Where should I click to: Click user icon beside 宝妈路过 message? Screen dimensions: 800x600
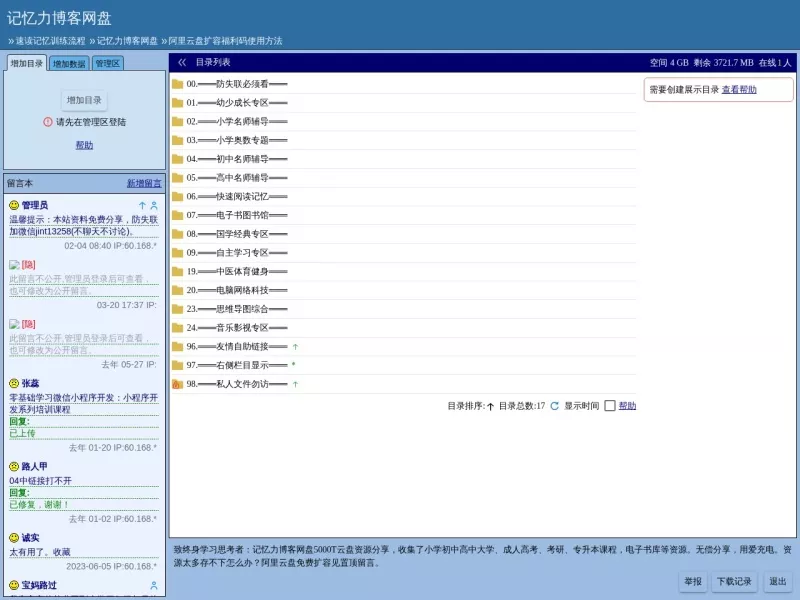154,585
